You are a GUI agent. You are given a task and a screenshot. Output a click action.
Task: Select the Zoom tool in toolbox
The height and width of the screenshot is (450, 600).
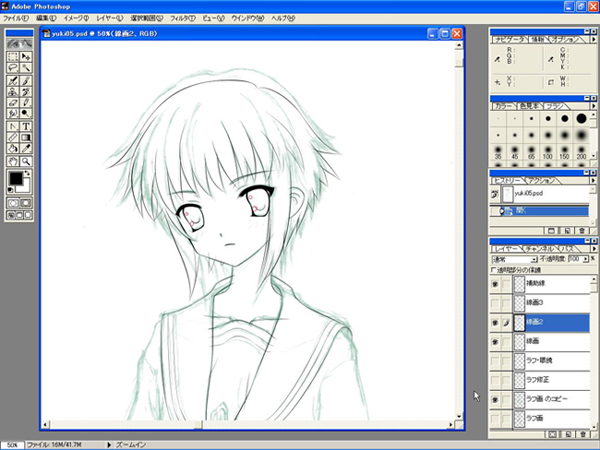(26, 161)
